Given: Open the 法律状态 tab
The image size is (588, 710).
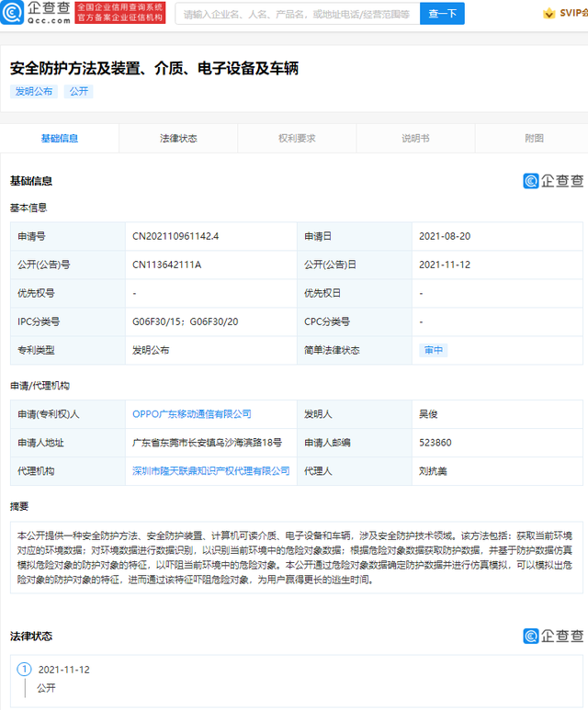Looking at the screenshot, I should click(178, 139).
